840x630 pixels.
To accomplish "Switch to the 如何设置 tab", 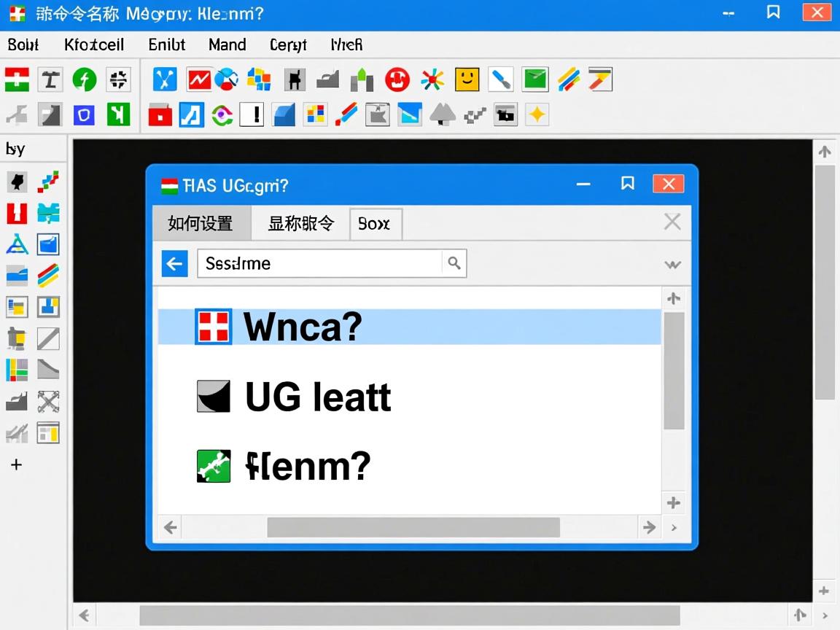I will [x=202, y=224].
